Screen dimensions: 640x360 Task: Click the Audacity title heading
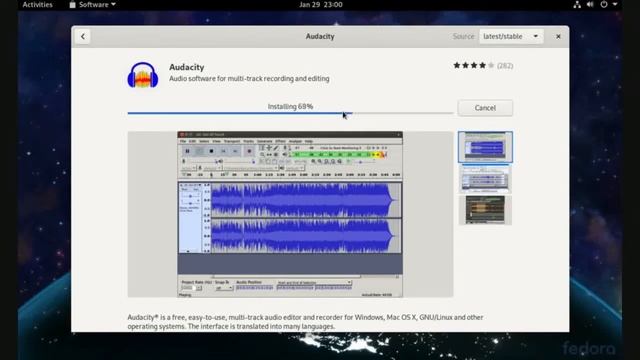pos(187,67)
